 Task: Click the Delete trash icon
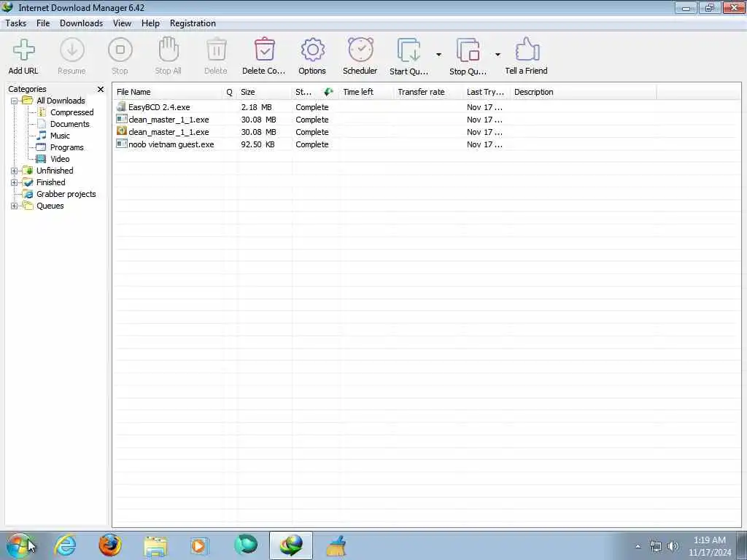coord(216,50)
